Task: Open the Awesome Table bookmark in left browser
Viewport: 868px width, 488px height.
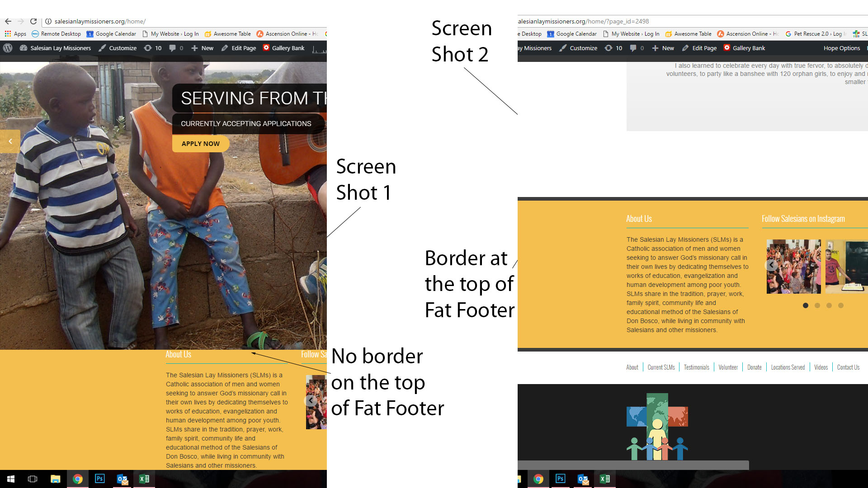Action: tap(227, 34)
